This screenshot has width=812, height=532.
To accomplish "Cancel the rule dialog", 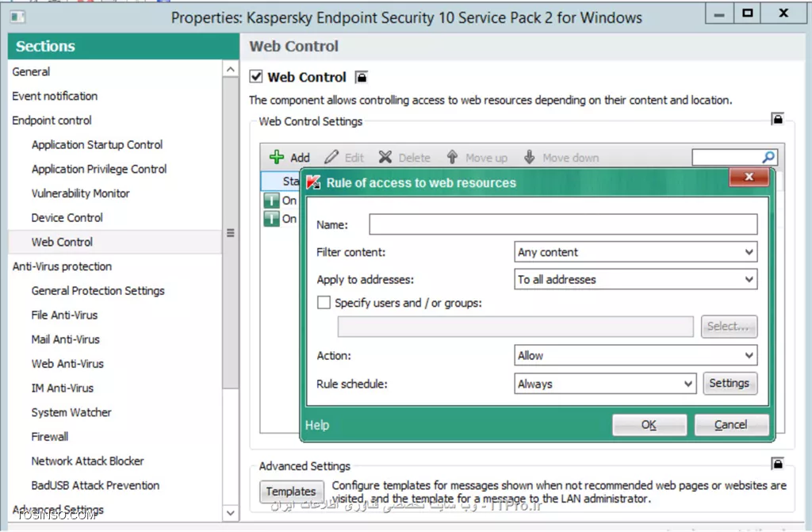I will 731,425.
